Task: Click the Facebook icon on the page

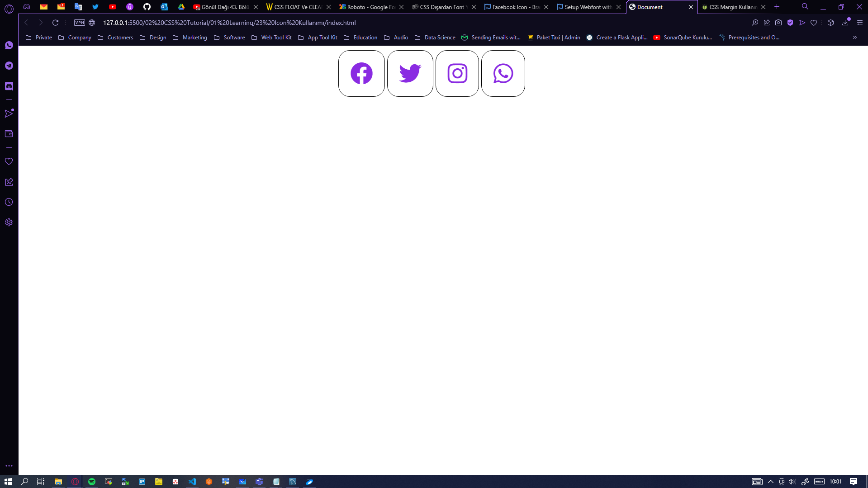Action: [x=361, y=73]
